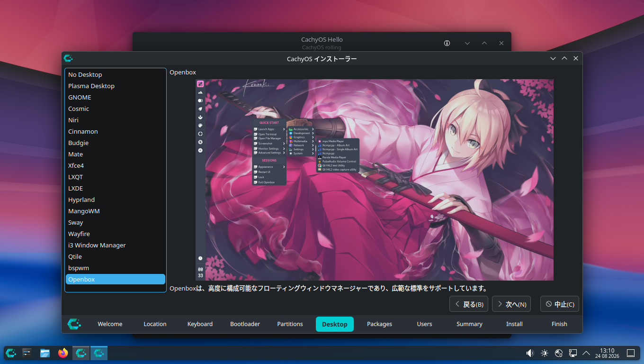Pick "Hyprland" from the desktop list
644x364 pixels.
pyautogui.click(x=116, y=200)
